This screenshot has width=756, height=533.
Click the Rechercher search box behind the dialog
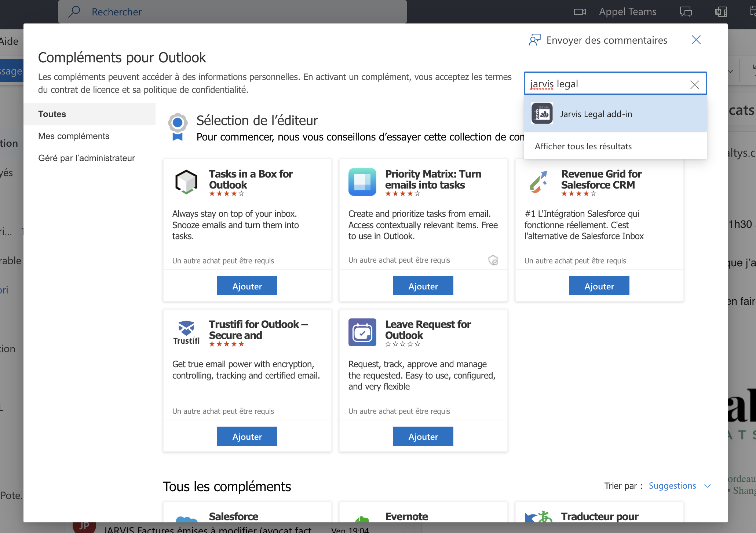(x=233, y=12)
